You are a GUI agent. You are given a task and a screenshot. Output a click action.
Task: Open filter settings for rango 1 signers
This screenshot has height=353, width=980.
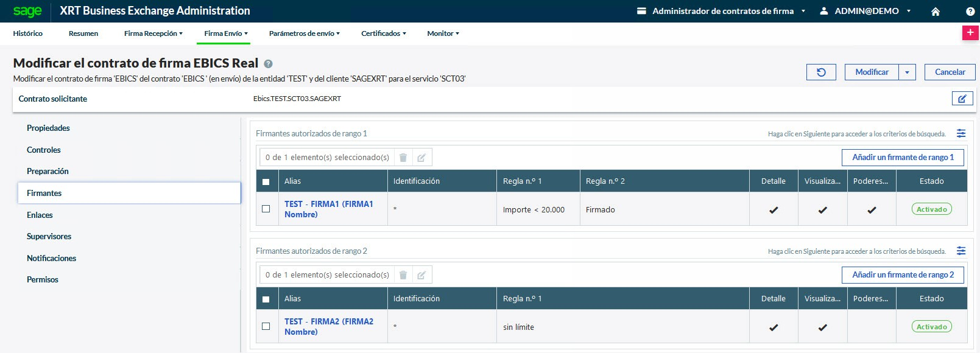(x=961, y=133)
